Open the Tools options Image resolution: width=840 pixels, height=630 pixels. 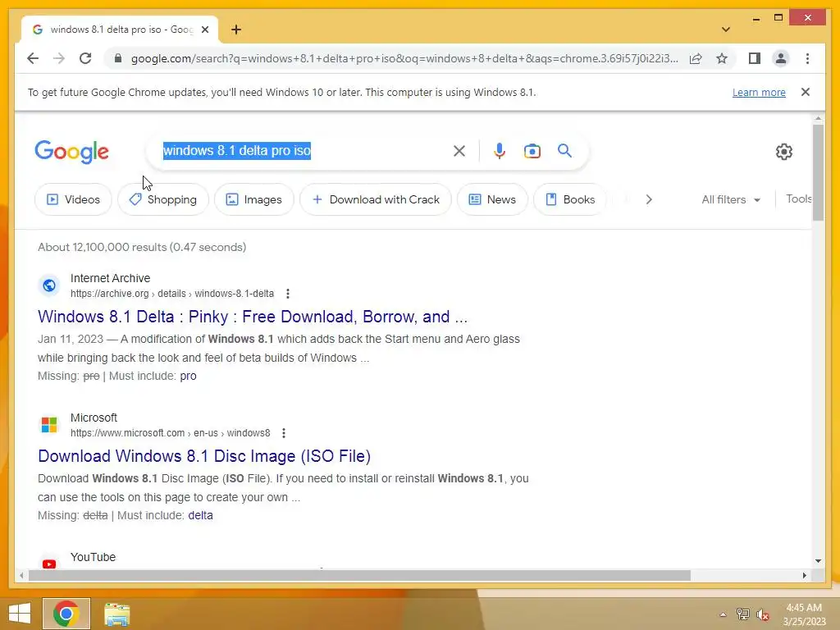[798, 199]
